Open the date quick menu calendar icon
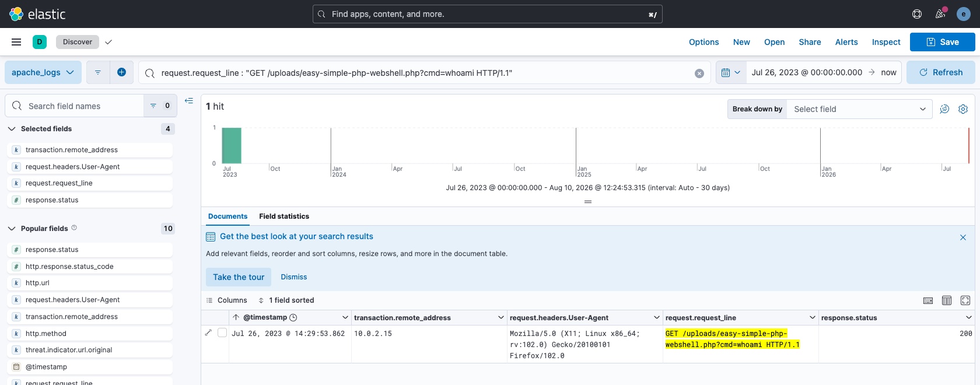Image resolution: width=980 pixels, height=385 pixels. coord(731,72)
